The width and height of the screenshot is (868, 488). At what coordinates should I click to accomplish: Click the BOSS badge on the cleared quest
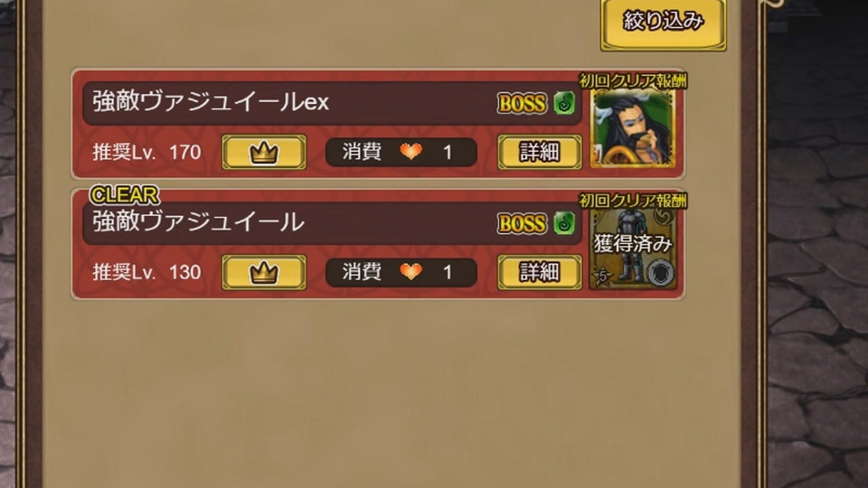[x=522, y=224]
